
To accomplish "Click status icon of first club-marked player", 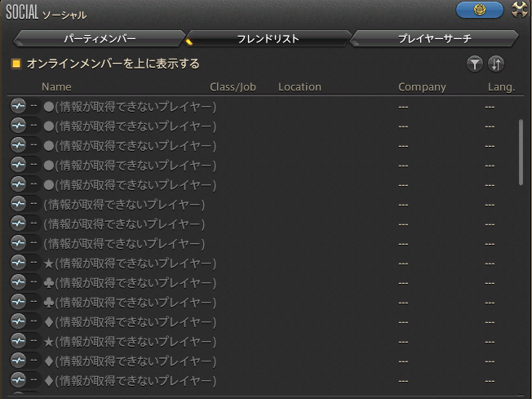I will tap(18, 282).
